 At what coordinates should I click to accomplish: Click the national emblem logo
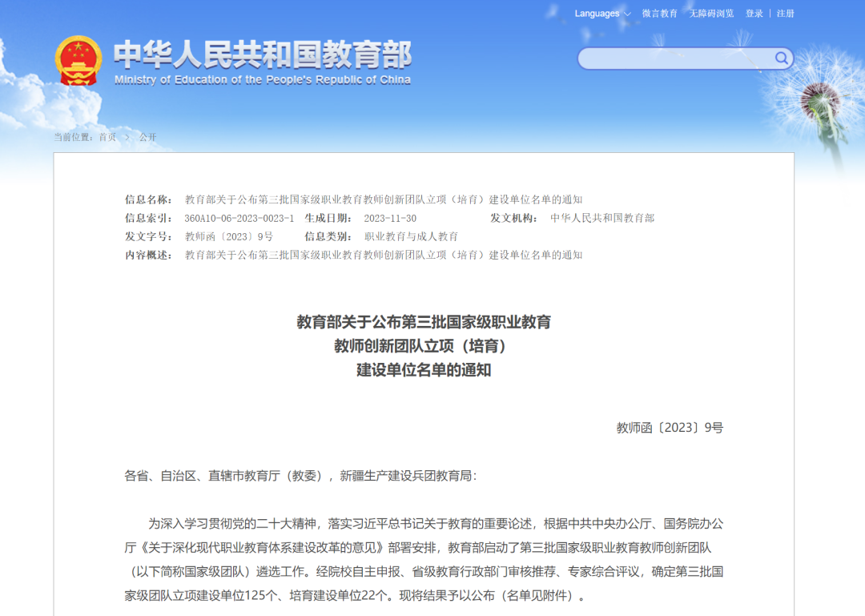[78, 61]
